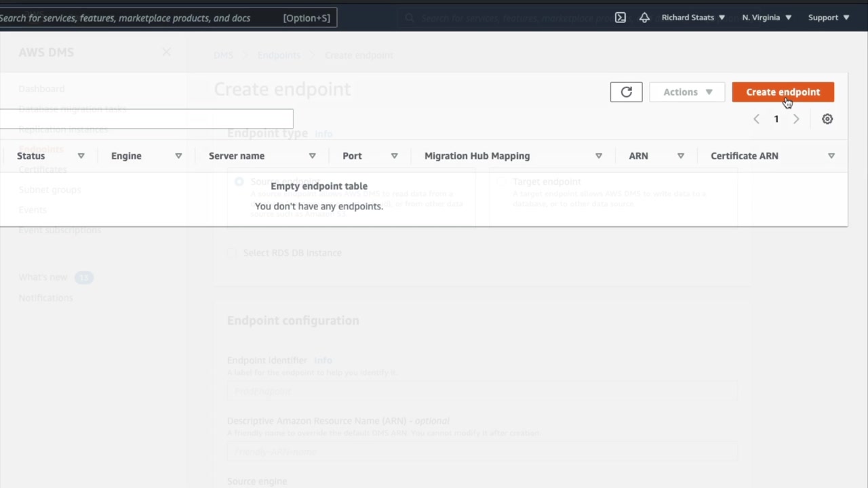Viewport: 868px width, 488px height.
Task: Select page 1 in pagination
Action: coord(776,119)
